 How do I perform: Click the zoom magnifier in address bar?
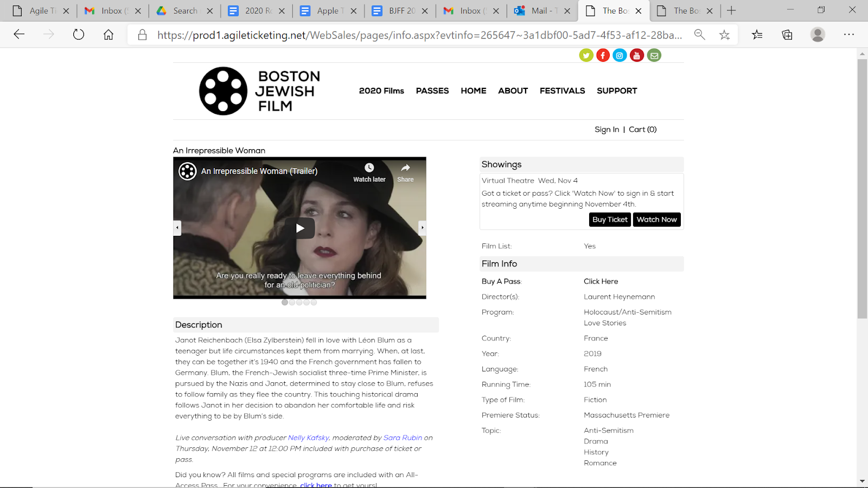[700, 35]
